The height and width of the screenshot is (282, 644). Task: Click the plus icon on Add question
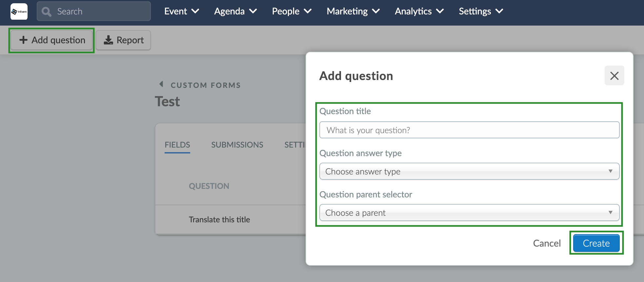(x=23, y=40)
